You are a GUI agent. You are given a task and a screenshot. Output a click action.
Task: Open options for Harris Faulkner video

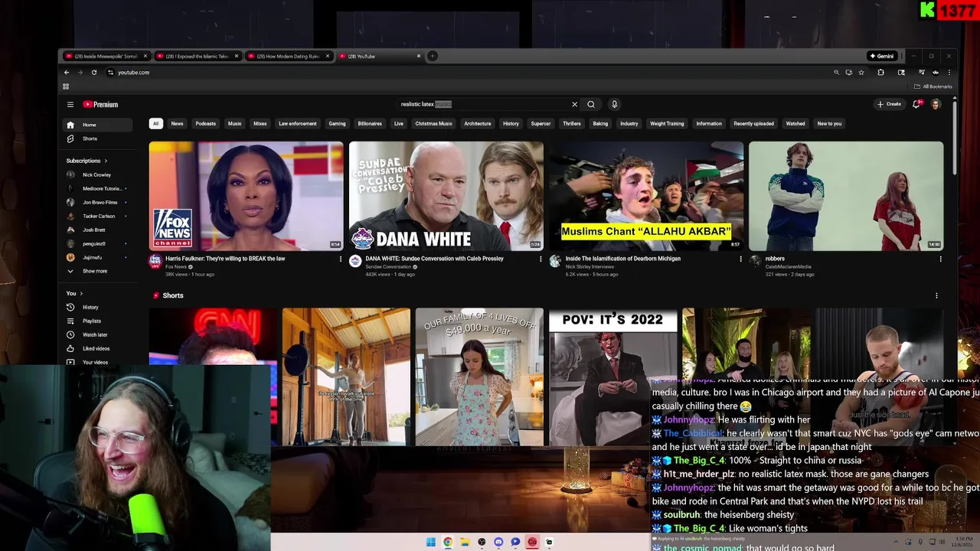click(x=341, y=259)
